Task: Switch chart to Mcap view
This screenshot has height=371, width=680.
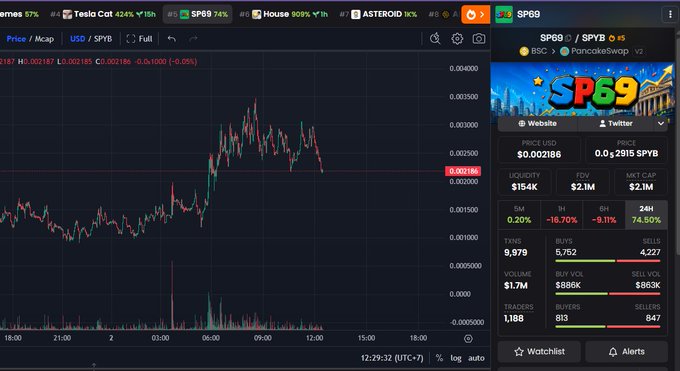Action: [x=44, y=39]
